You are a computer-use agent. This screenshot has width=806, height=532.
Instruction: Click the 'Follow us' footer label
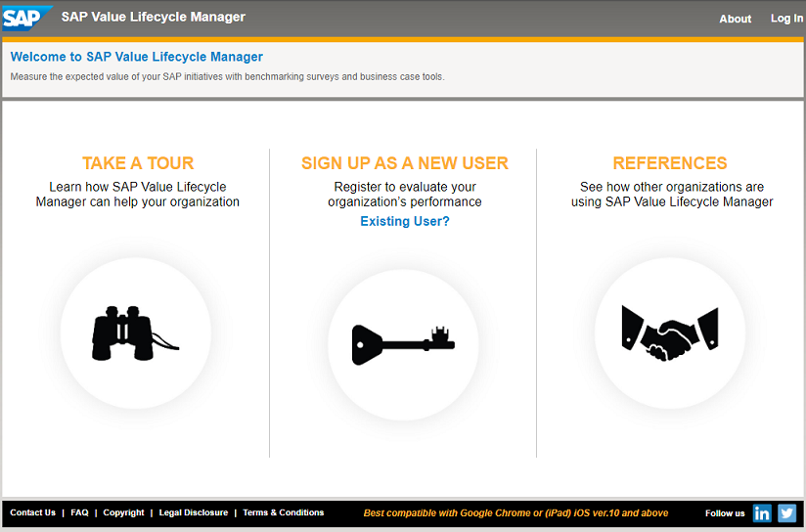tap(725, 513)
